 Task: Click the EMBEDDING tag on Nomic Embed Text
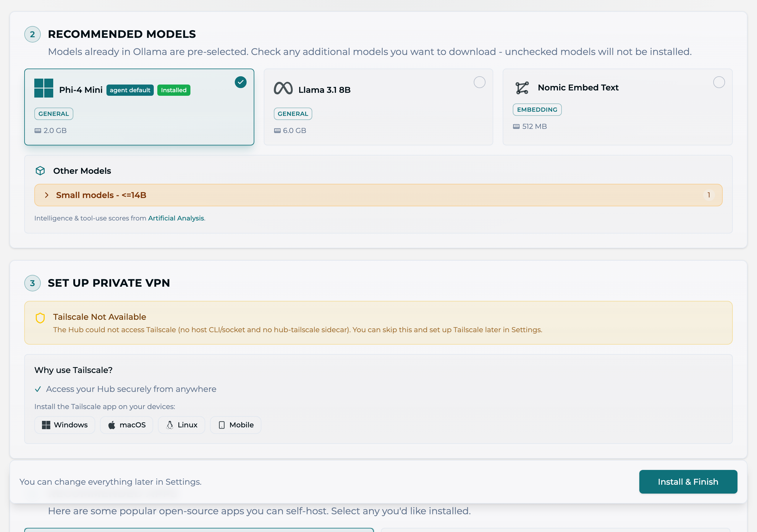pos(537,109)
